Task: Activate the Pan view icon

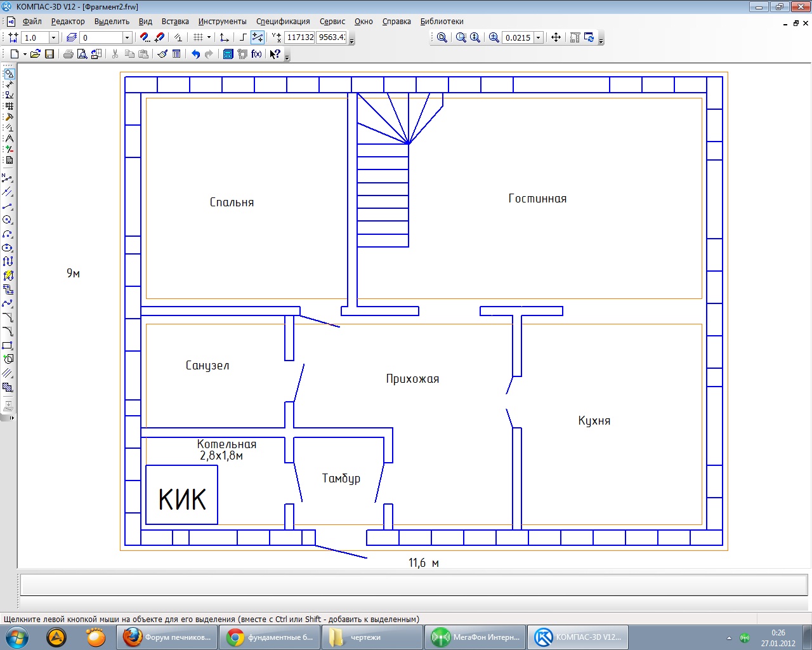Action: click(x=556, y=37)
